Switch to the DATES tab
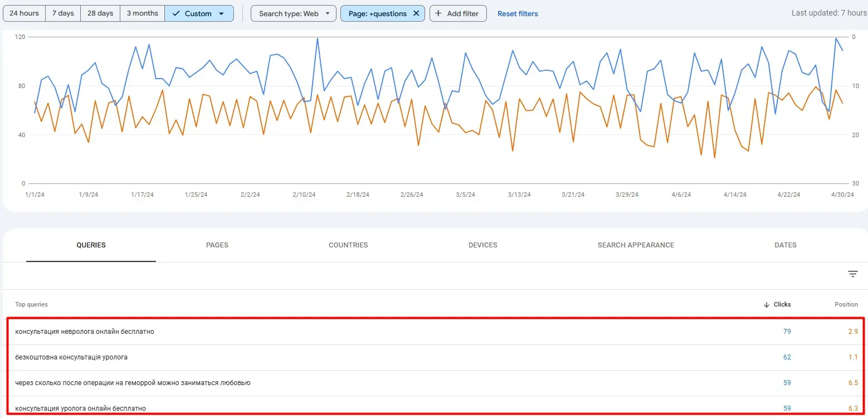The image size is (868, 418). point(786,245)
